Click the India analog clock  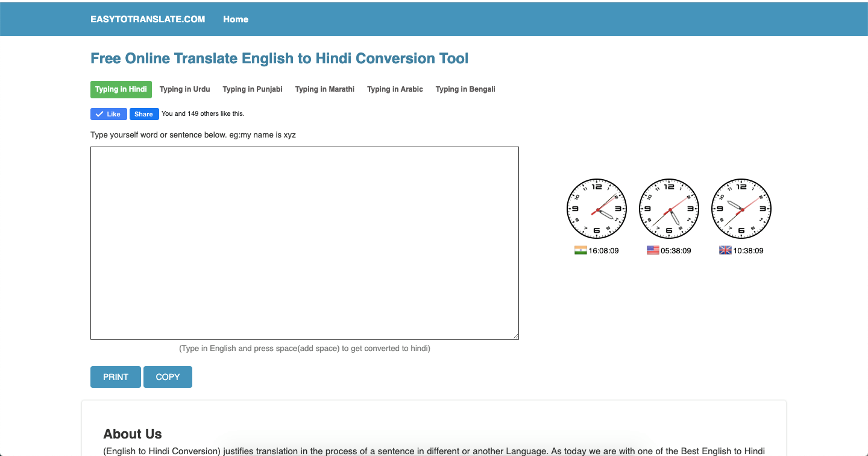[597, 209]
